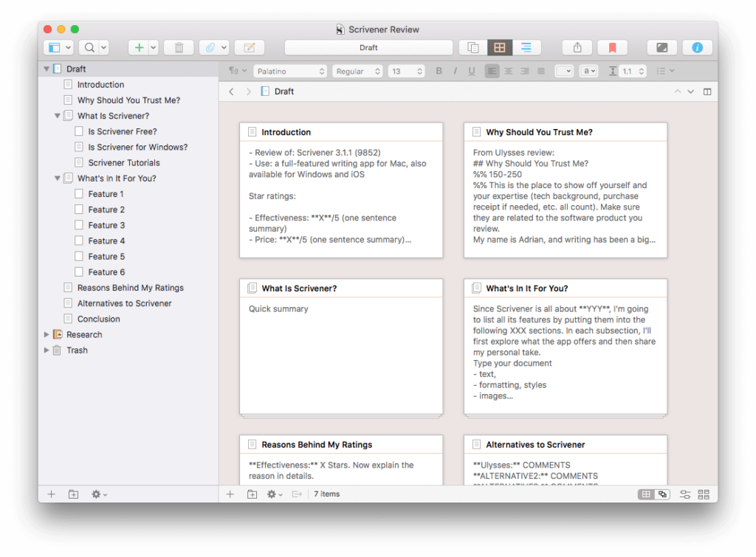Open the font size 13 dropdown

tap(406, 72)
